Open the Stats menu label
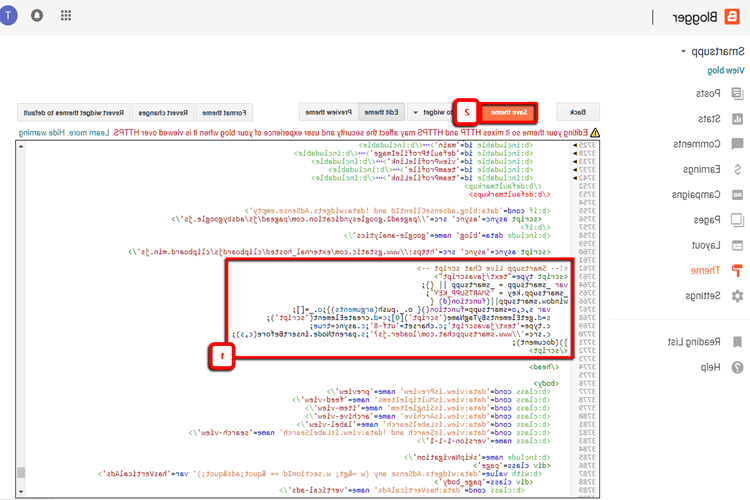This screenshot has width=750, height=500. (709, 119)
